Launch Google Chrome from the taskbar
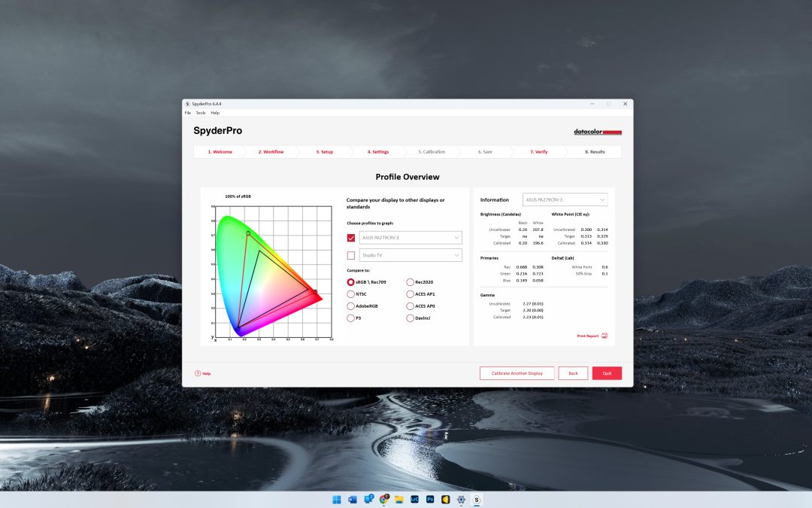812x508 pixels. [x=383, y=499]
